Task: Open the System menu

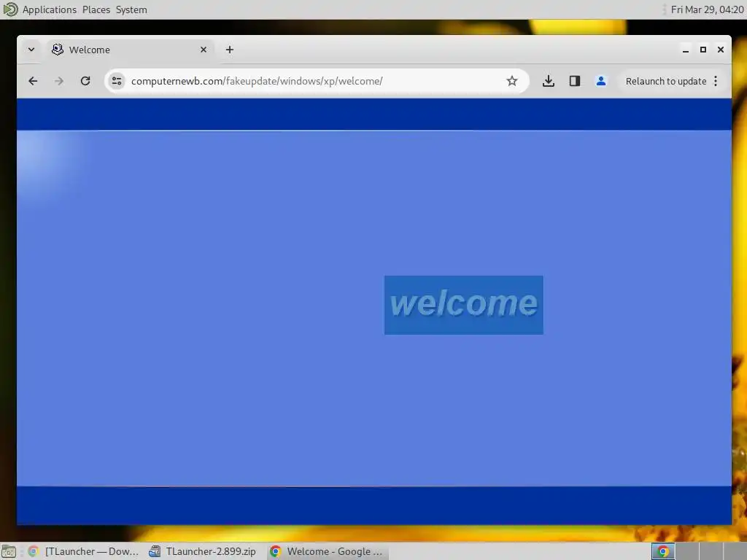Action: (x=131, y=9)
